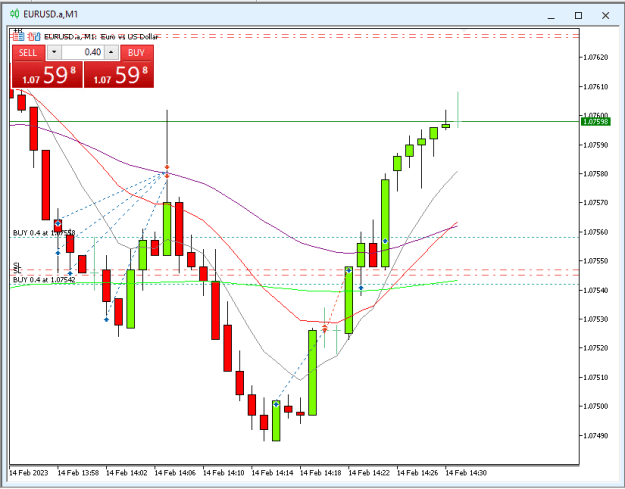Select the SL stop-loss label on chart

click(x=17, y=268)
